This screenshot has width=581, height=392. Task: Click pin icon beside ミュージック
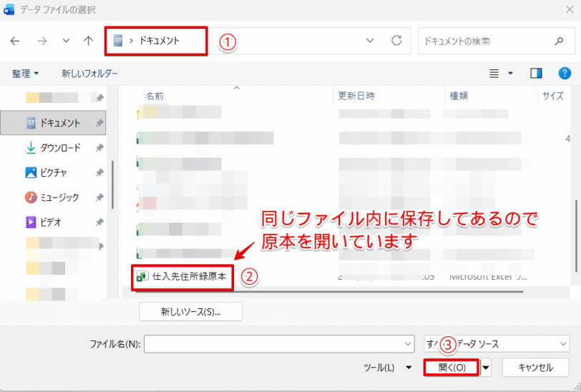[99, 197]
